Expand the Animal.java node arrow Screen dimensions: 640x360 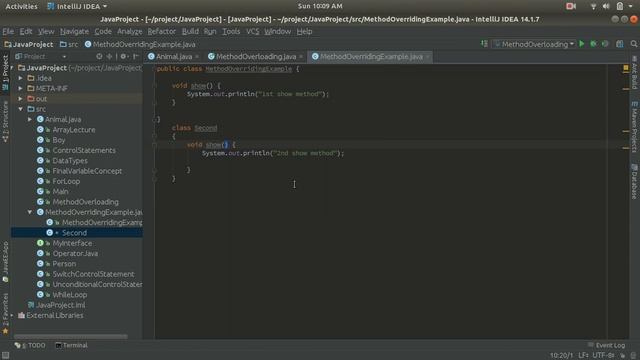[x=30, y=119]
